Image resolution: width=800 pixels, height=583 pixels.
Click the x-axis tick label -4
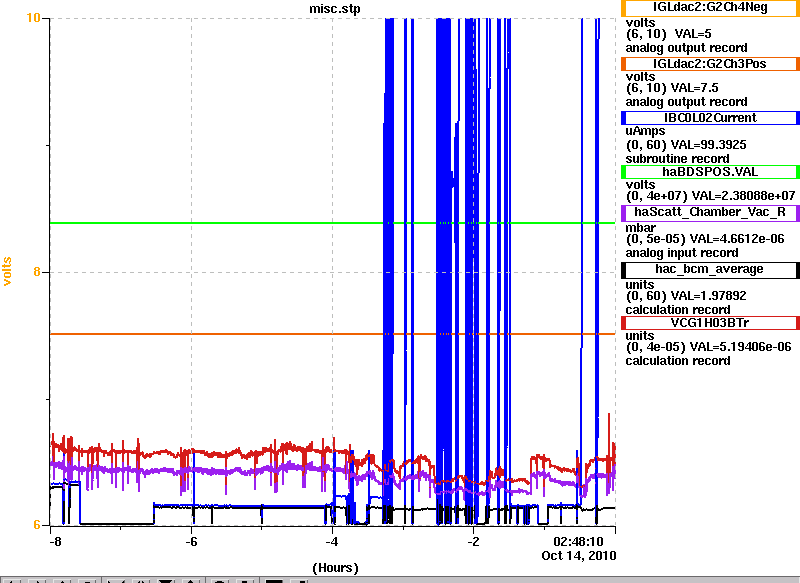click(x=332, y=541)
